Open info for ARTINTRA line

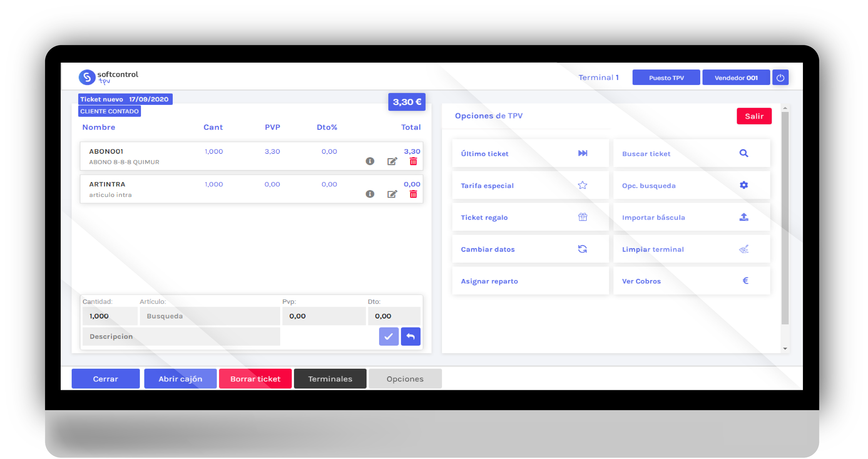click(370, 194)
